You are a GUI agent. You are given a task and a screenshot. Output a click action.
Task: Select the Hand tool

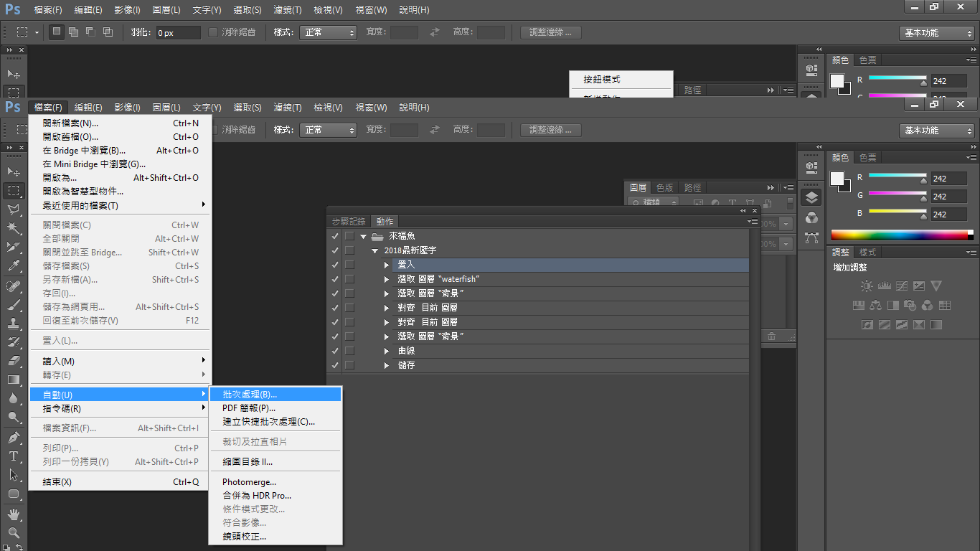14,514
